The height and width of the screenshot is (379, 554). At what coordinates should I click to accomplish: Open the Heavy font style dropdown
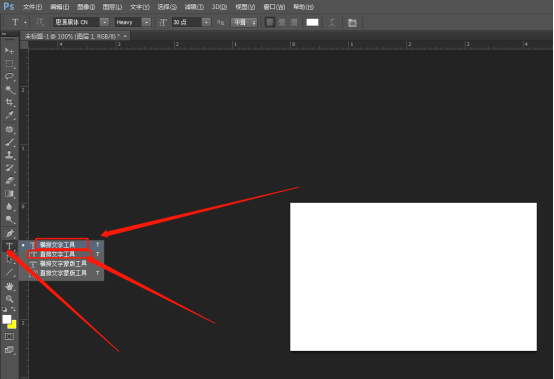pyautogui.click(x=133, y=22)
